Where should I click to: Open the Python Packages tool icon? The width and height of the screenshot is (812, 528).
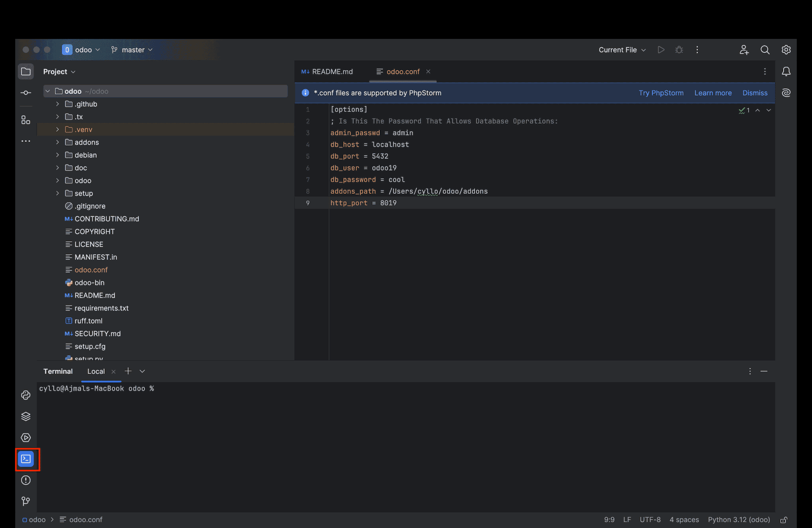coord(26,416)
